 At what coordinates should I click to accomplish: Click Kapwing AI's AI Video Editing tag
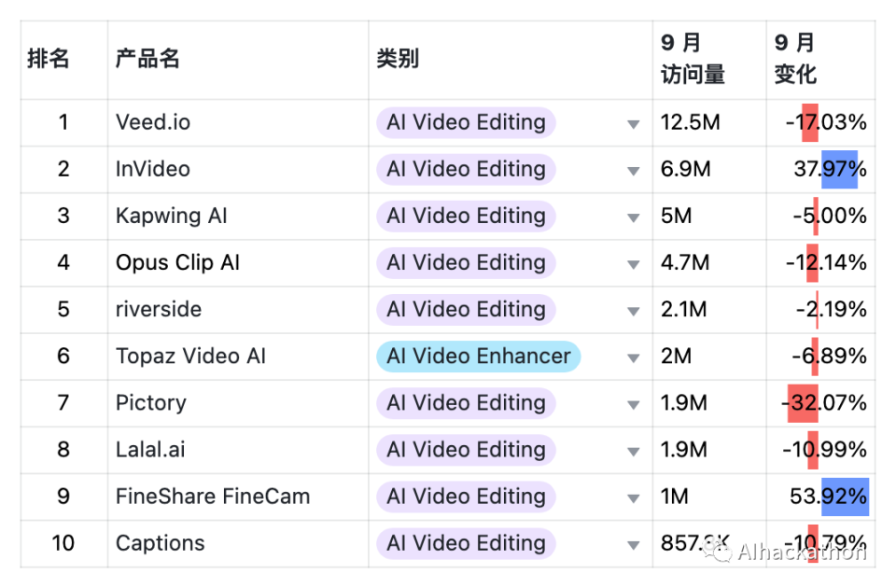pos(466,217)
